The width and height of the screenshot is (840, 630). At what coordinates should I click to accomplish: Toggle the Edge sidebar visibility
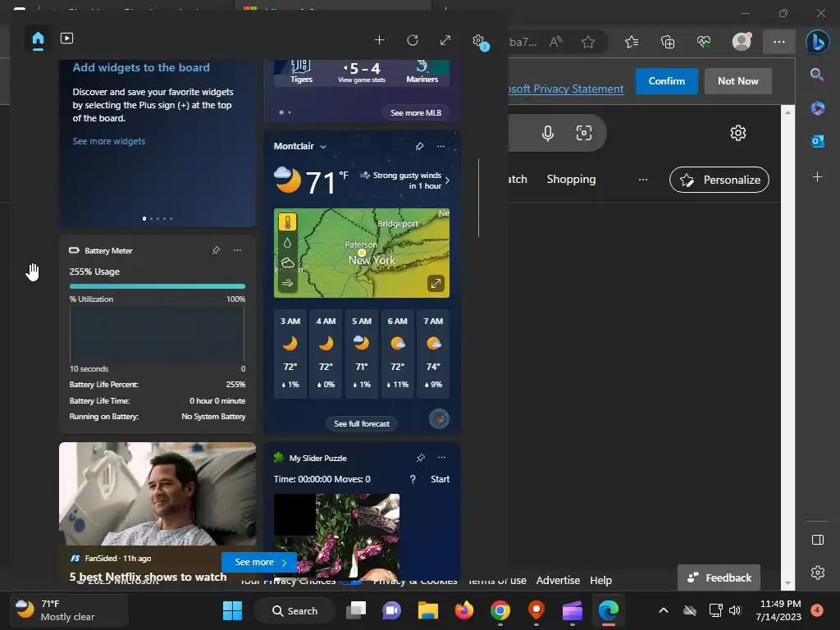tap(818, 540)
